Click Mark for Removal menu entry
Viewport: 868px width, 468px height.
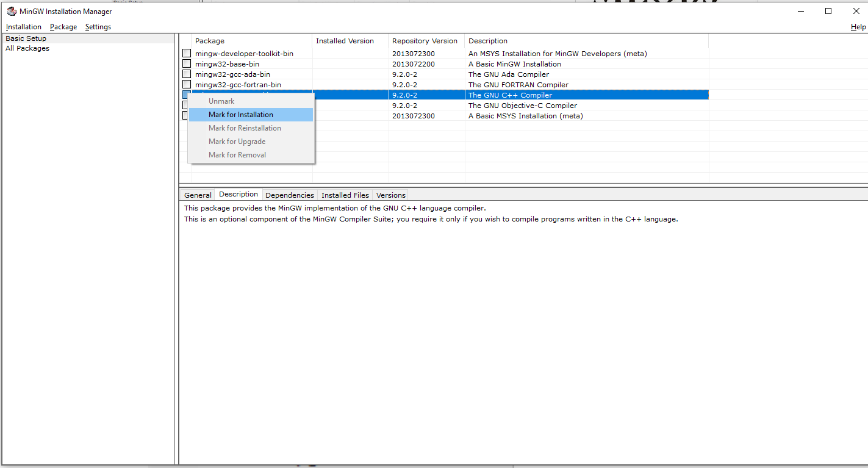pyautogui.click(x=251, y=155)
